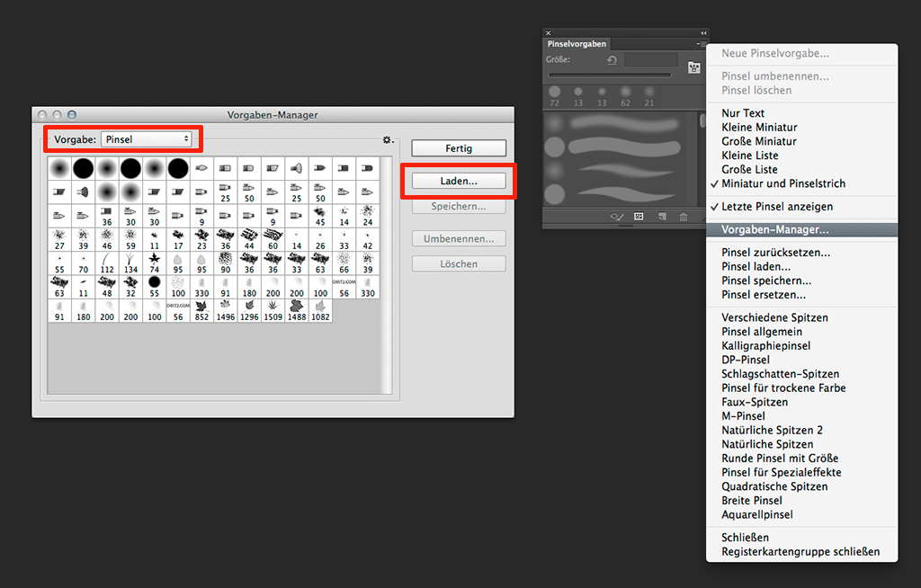Click the trash icon in brush panel
The height and width of the screenshot is (588, 921).
(x=684, y=217)
